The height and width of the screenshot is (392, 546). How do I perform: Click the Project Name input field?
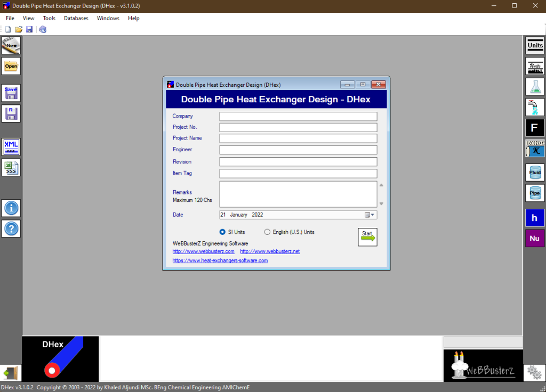point(298,138)
